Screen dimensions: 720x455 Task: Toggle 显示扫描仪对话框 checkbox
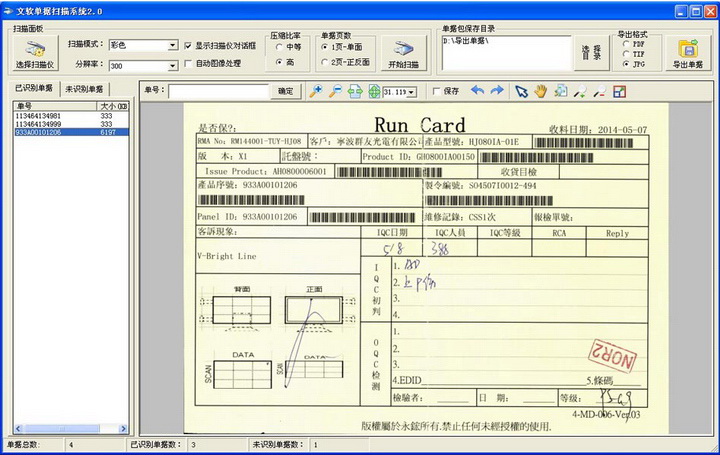(x=188, y=45)
